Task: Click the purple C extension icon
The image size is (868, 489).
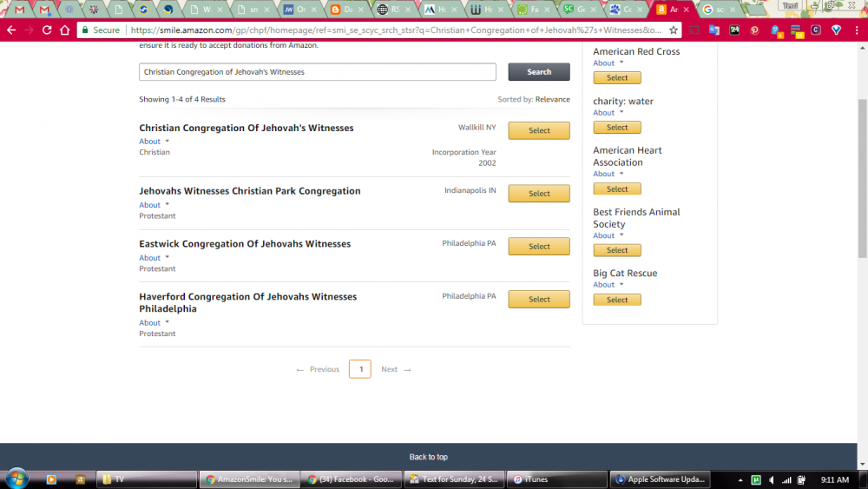Action: tap(815, 30)
